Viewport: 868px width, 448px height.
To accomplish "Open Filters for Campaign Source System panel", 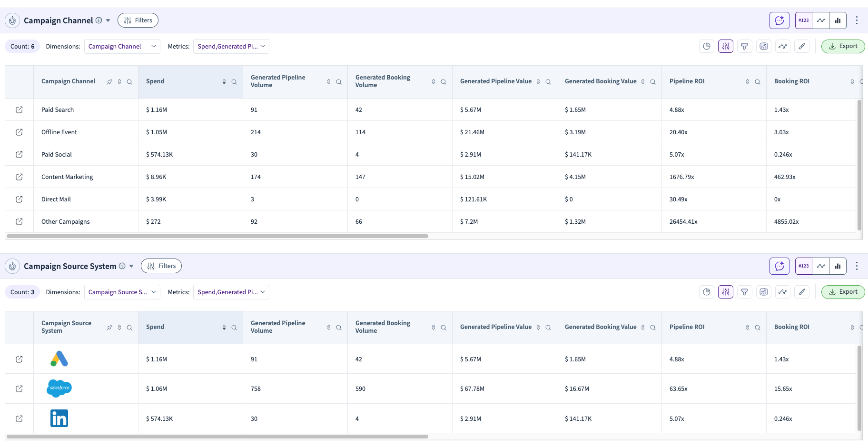I will tap(161, 266).
